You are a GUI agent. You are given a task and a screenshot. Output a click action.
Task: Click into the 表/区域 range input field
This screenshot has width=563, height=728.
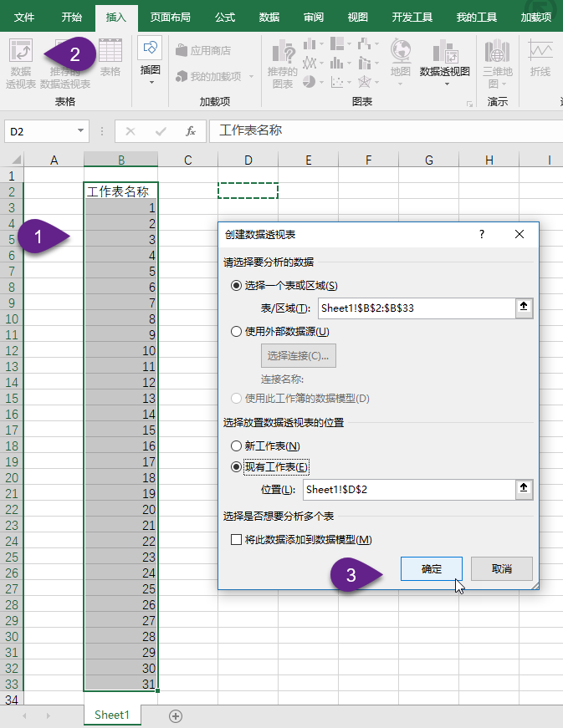[x=414, y=308]
